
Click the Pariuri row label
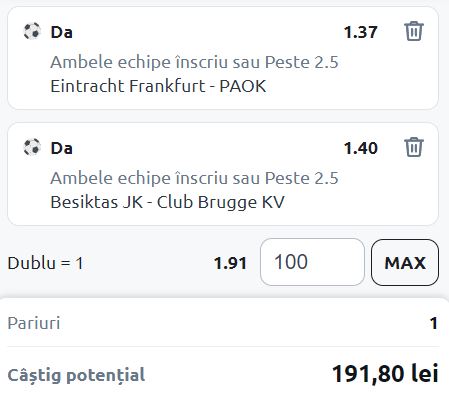34,323
